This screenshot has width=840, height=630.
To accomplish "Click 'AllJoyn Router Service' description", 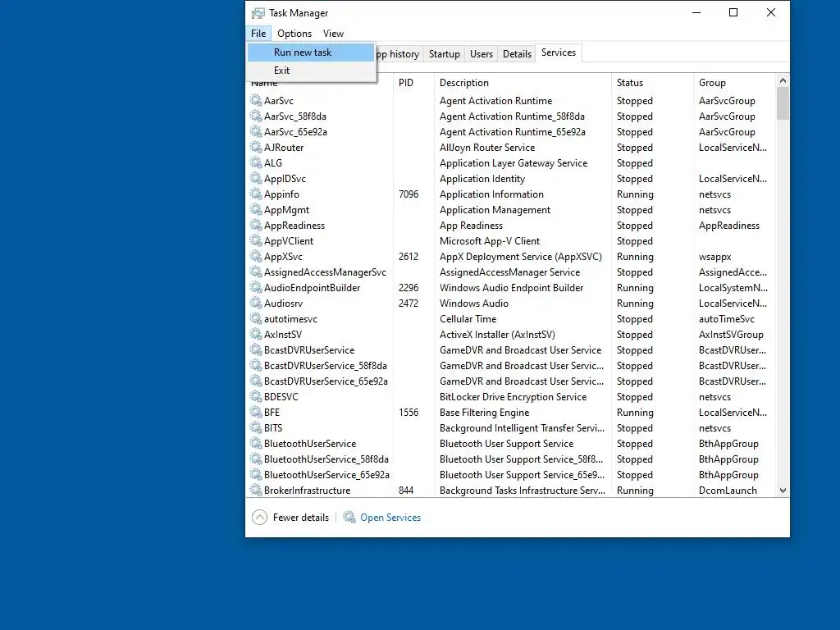I will (487, 148).
